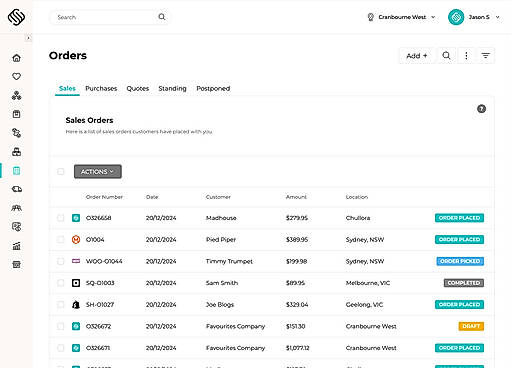Open the filter lines icon
Image resolution: width=511 pixels, height=368 pixels.
click(486, 56)
